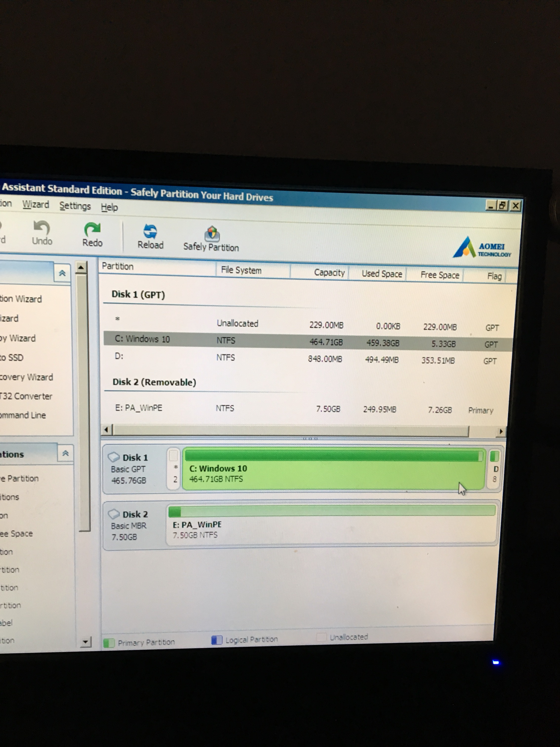Open the Settings menu

[x=75, y=206]
